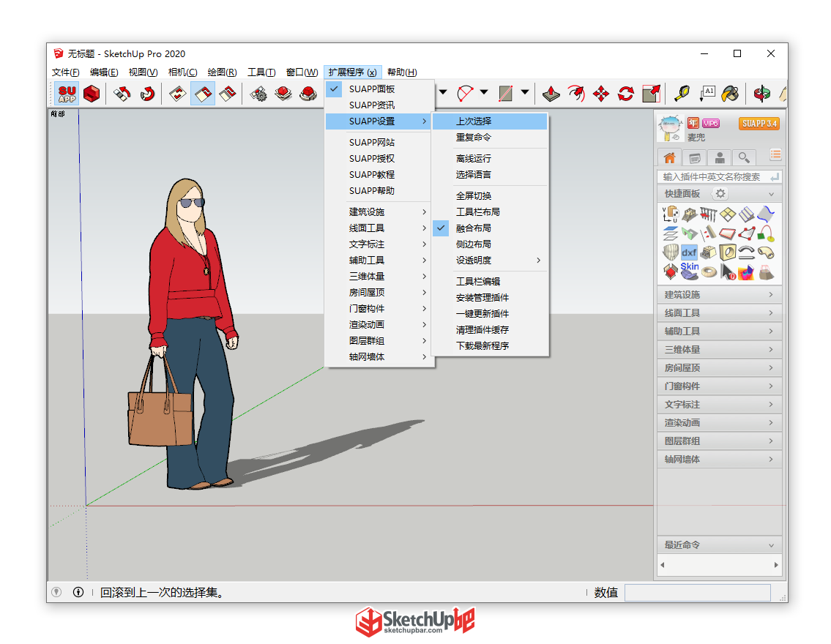
Task: Select the Move tool with four arrows
Action: point(601,94)
